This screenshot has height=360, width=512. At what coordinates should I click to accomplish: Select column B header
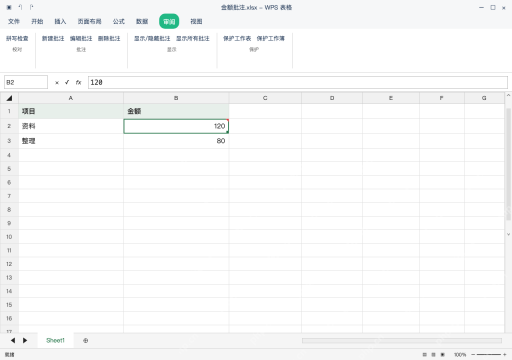tap(176, 98)
